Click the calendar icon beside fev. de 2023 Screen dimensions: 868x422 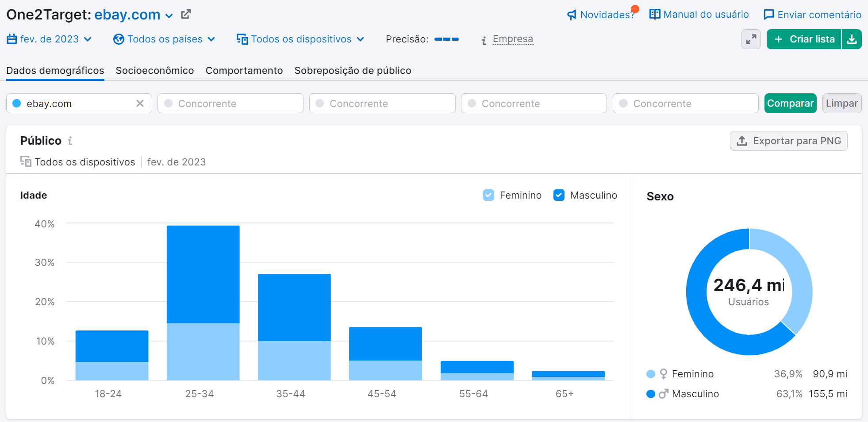point(12,39)
